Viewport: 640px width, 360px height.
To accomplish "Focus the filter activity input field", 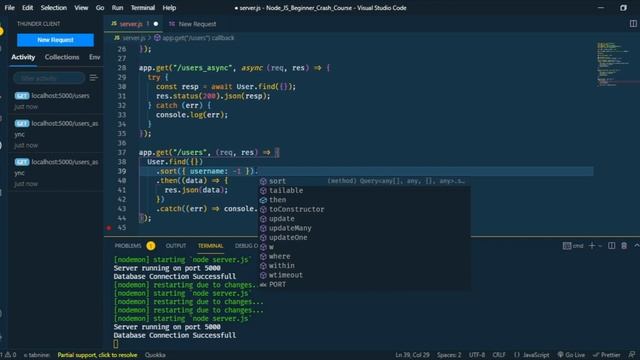I will [x=49, y=78].
